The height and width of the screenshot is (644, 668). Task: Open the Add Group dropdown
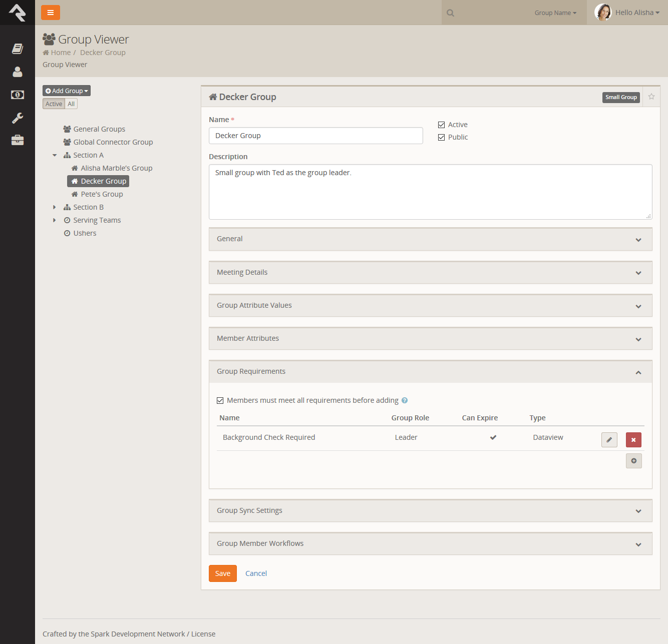coord(67,91)
